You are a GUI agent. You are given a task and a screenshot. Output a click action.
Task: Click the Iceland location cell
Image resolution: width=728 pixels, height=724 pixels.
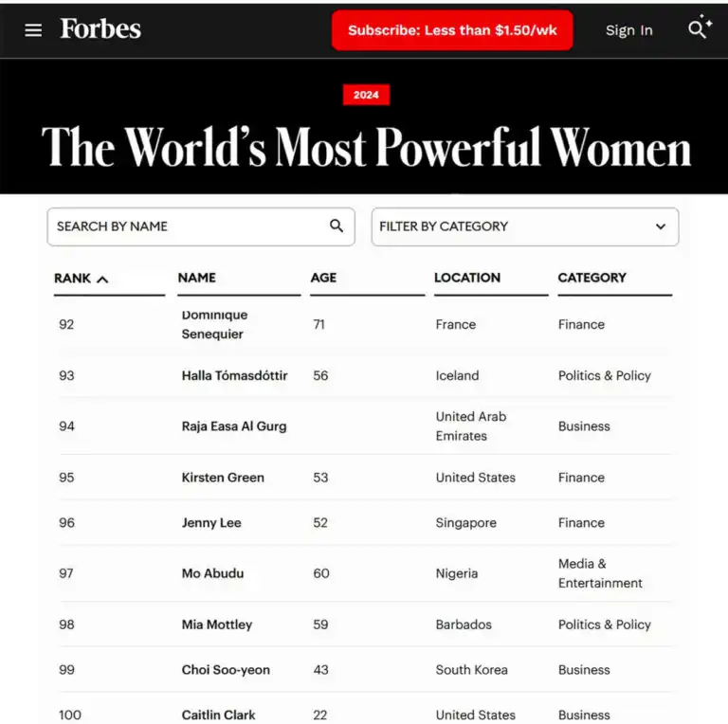click(457, 375)
